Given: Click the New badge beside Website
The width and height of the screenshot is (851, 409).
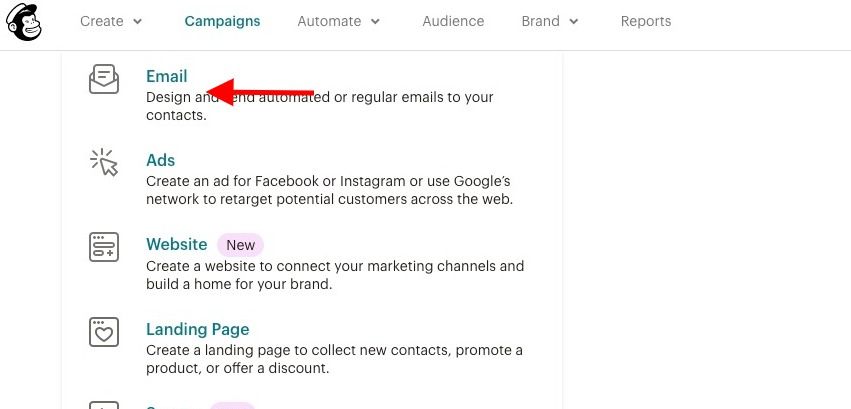Looking at the screenshot, I should tap(240, 245).
